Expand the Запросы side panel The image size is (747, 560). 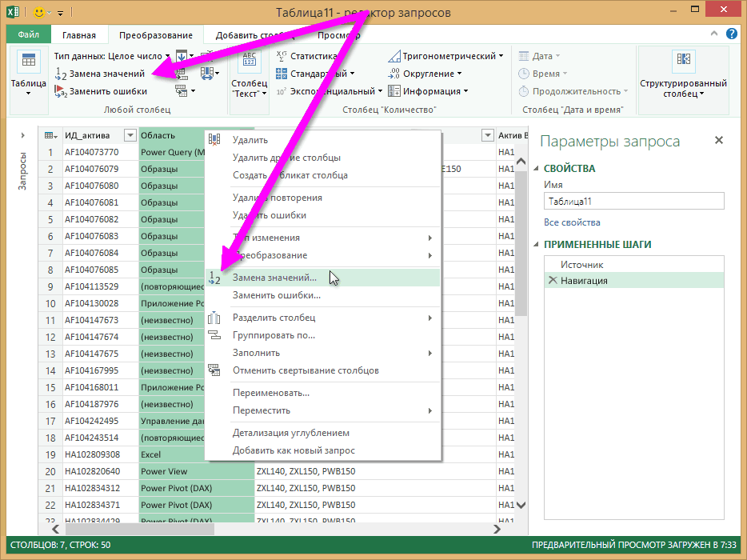click(x=22, y=135)
